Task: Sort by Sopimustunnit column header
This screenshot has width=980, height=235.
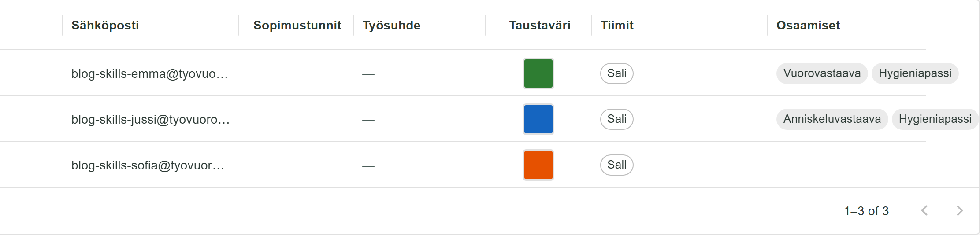Action: pos(297,26)
